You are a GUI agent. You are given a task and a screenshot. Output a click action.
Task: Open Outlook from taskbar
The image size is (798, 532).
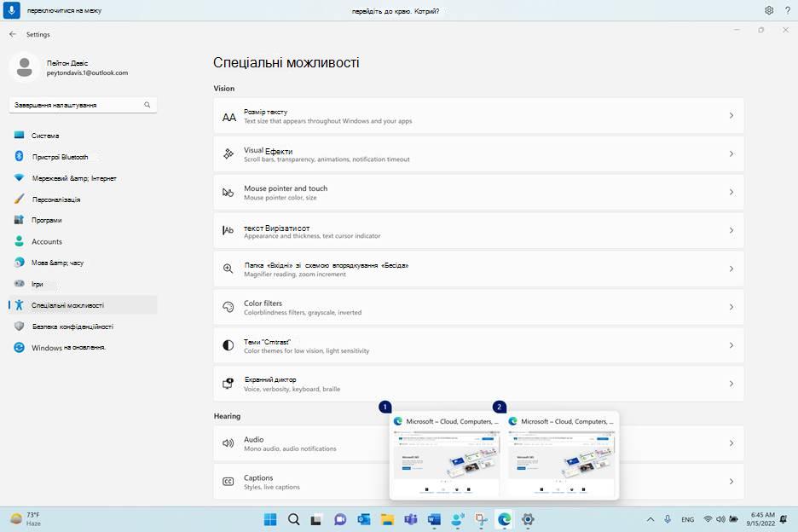point(363,519)
